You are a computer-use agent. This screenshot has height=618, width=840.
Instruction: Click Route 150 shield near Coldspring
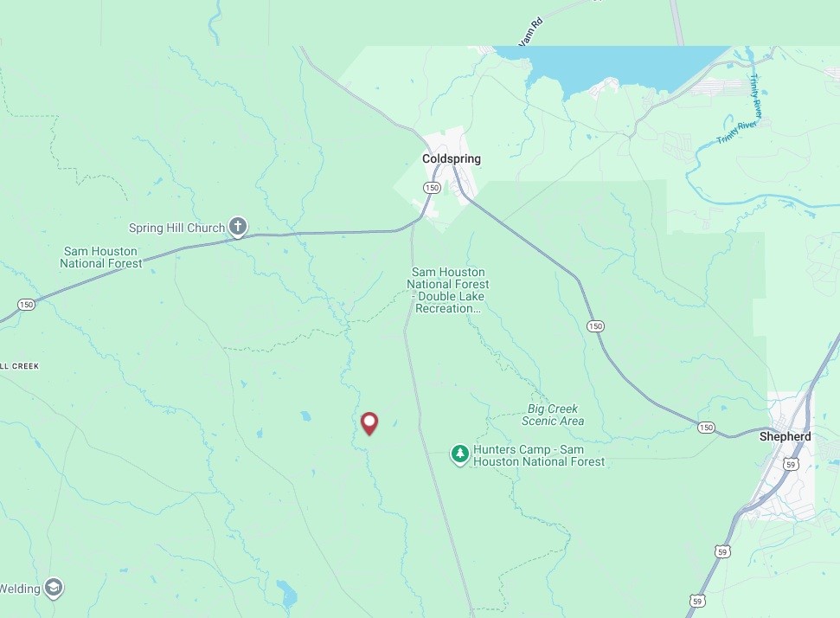coord(432,188)
